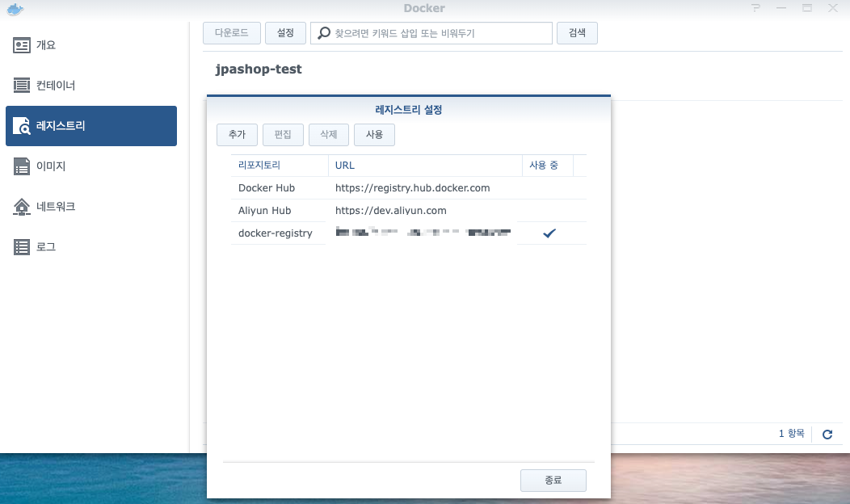Open the 네트워크 section
The height and width of the screenshot is (504, 850).
tap(91, 207)
